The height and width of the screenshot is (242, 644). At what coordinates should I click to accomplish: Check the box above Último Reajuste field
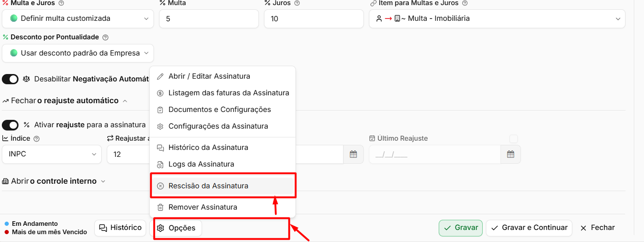coord(513,138)
